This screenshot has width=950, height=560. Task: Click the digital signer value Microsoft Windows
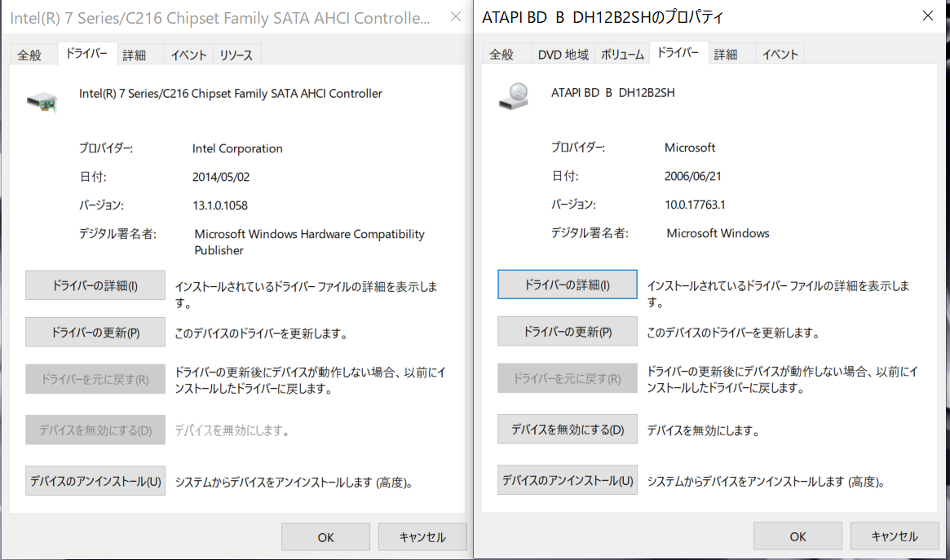[718, 233]
